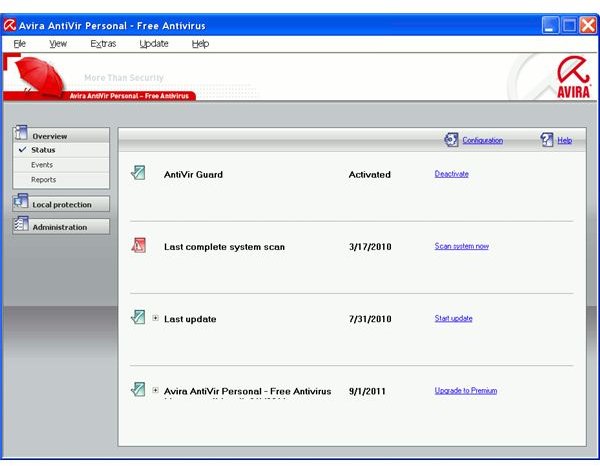This screenshot has height=466, width=600.
Task: Click the AntiVir Guard status check icon
Action: (138, 173)
